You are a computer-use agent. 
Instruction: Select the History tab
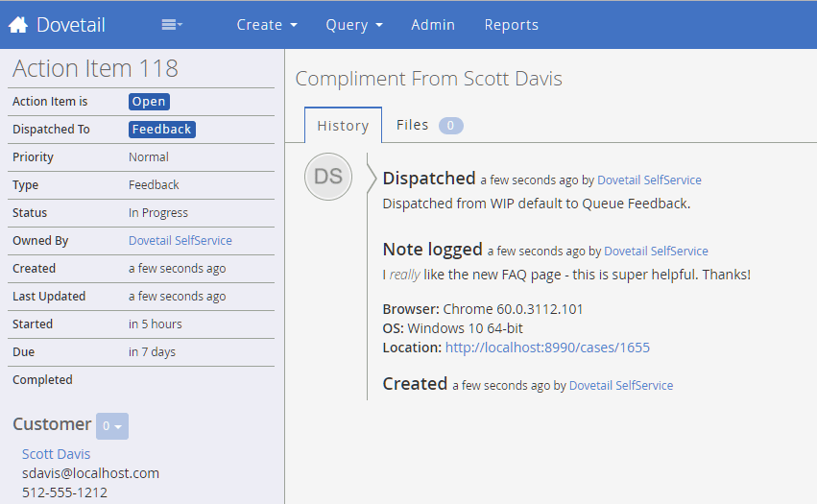pos(343,126)
